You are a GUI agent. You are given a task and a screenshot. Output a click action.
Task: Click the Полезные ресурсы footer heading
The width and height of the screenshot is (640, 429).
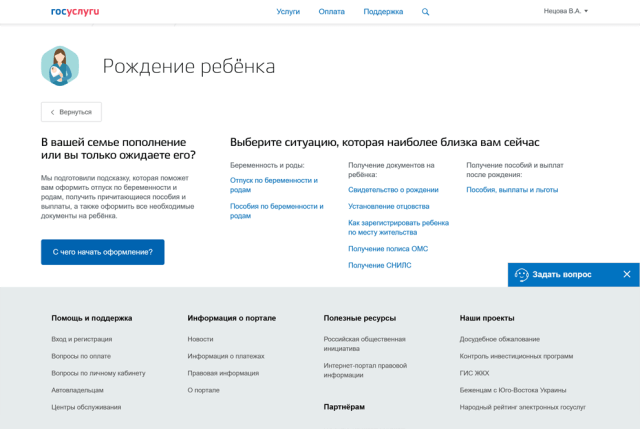360,318
